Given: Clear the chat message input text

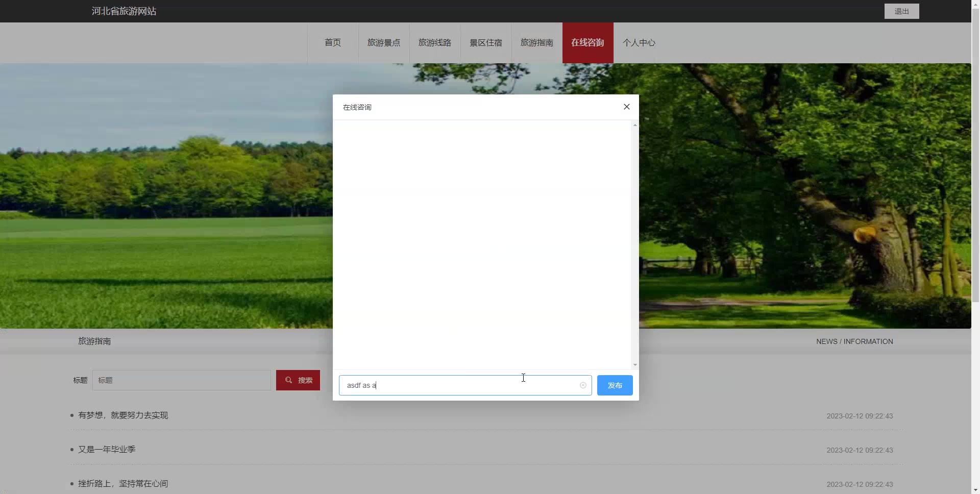Looking at the screenshot, I should (x=583, y=385).
